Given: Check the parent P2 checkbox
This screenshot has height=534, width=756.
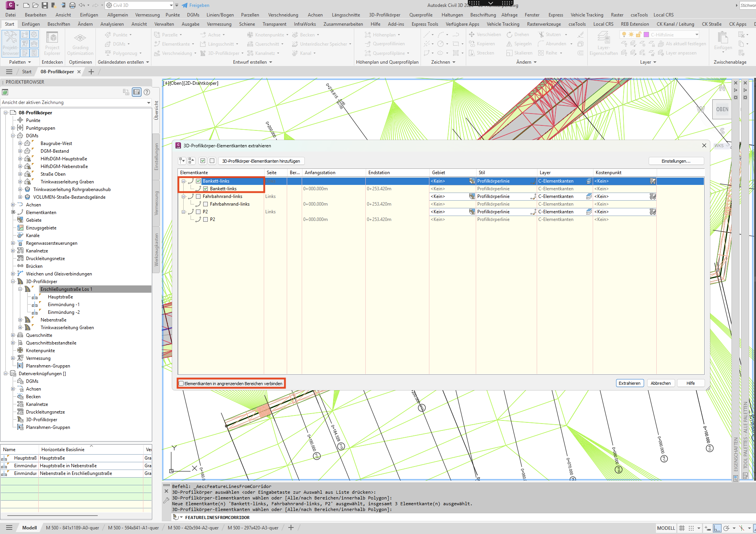Looking at the screenshot, I should click(x=198, y=212).
